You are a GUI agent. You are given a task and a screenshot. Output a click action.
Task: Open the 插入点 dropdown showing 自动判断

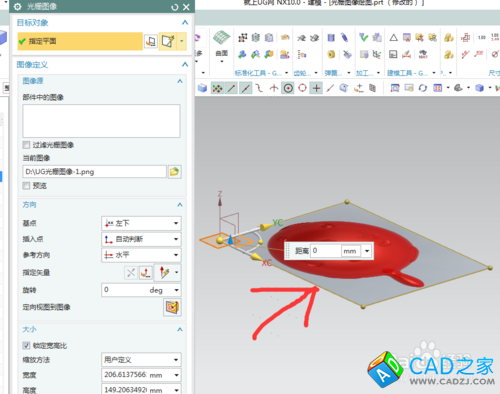(x=141, y=239)
